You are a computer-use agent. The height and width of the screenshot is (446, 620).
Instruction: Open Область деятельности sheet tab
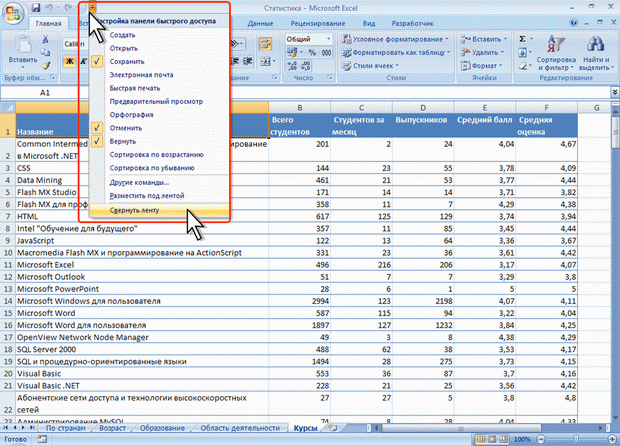pos(240,428)
